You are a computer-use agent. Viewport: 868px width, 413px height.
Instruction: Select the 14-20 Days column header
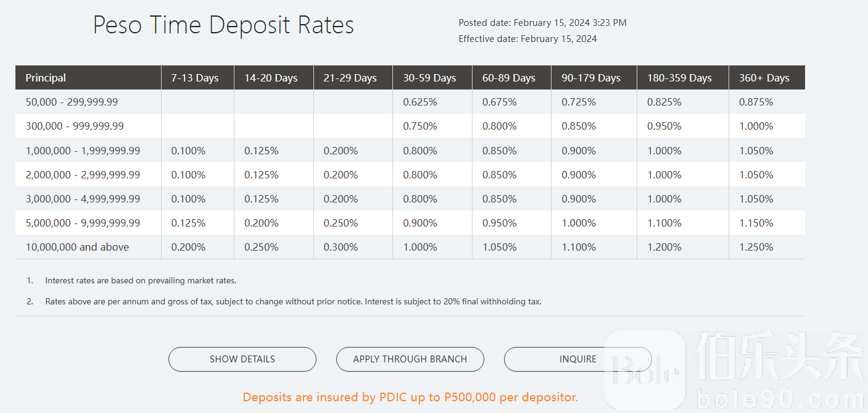271,78
